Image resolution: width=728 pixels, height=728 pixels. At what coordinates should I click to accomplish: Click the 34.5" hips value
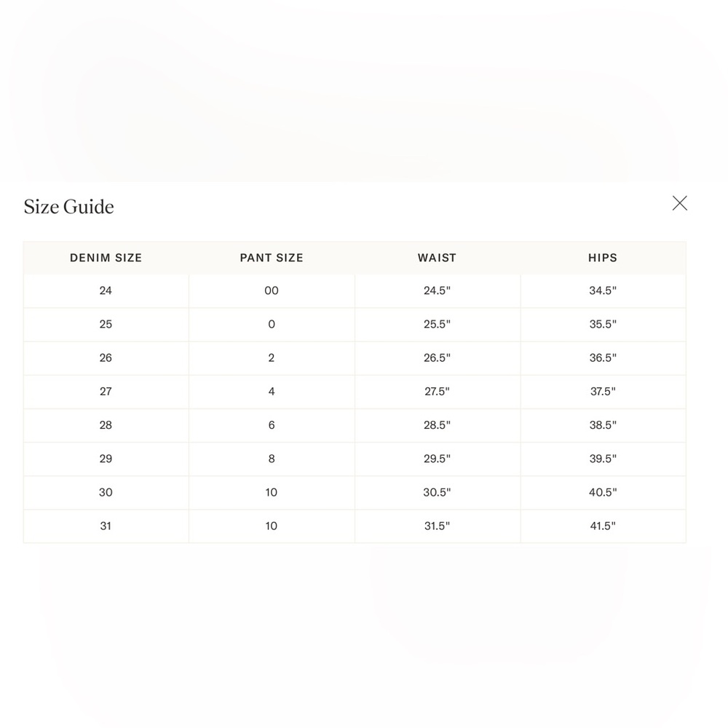click(x=603, y=290)
